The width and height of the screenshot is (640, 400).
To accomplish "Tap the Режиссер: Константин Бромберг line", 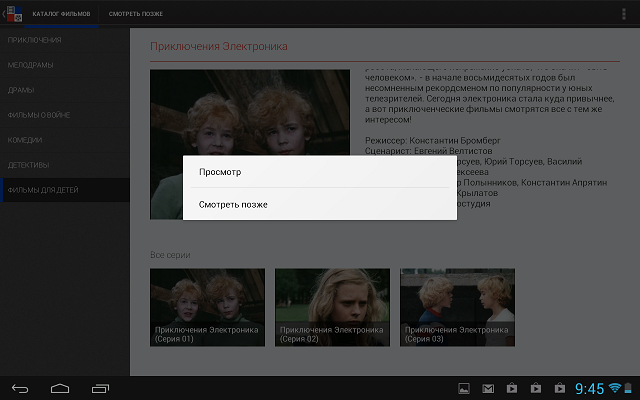I will [x=433, y=140].
